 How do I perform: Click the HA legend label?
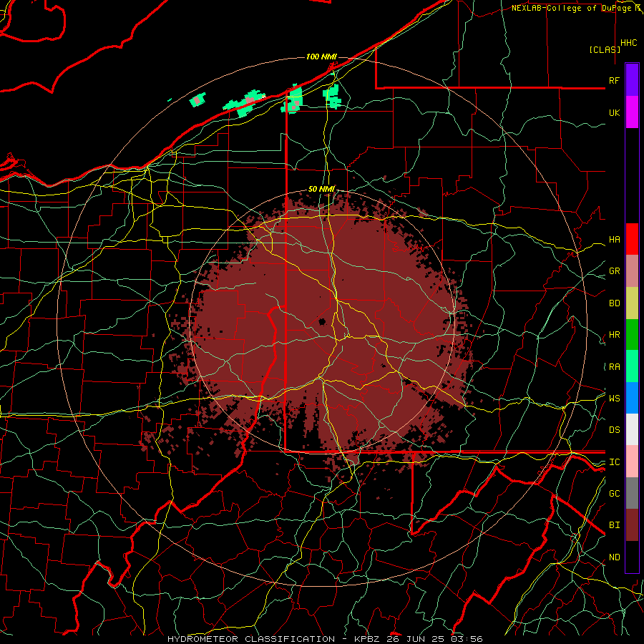tap(615, 240)
